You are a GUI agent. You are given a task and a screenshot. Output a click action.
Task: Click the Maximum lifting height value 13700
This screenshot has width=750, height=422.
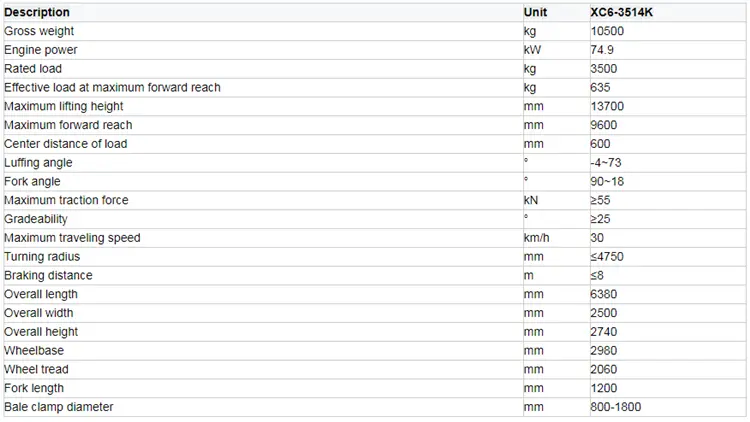click(x=607, y=106)
